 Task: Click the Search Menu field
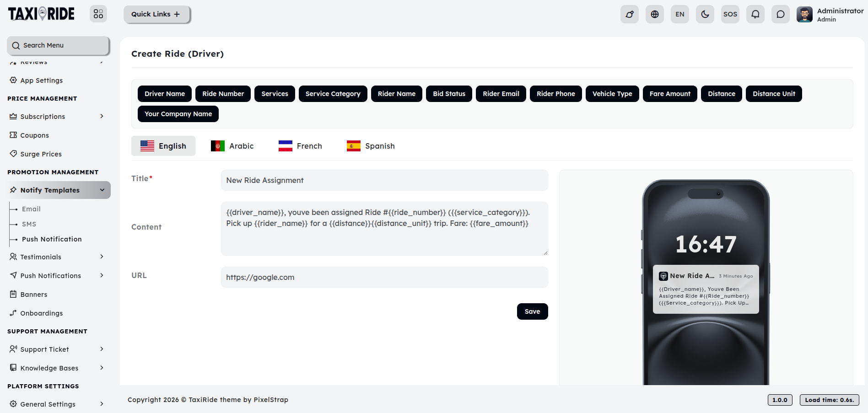(58, 45)
